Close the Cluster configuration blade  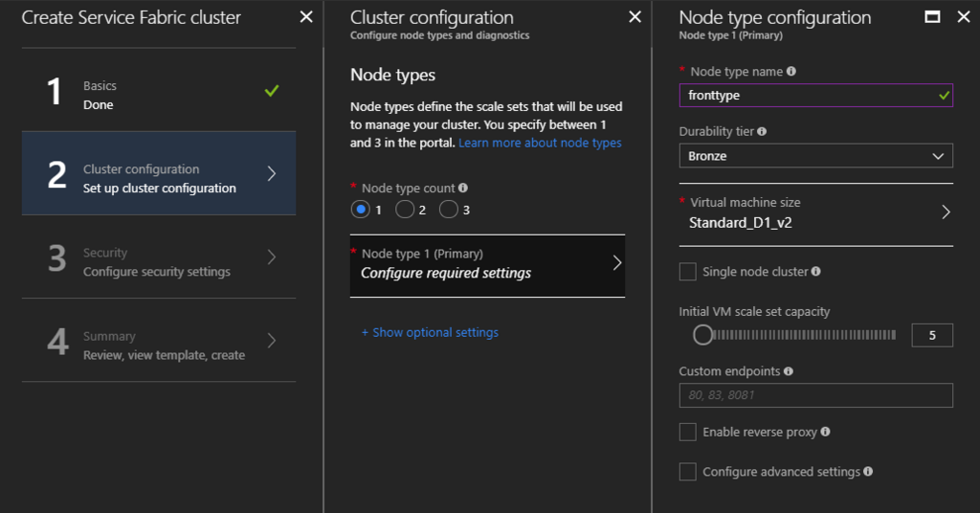635,17
